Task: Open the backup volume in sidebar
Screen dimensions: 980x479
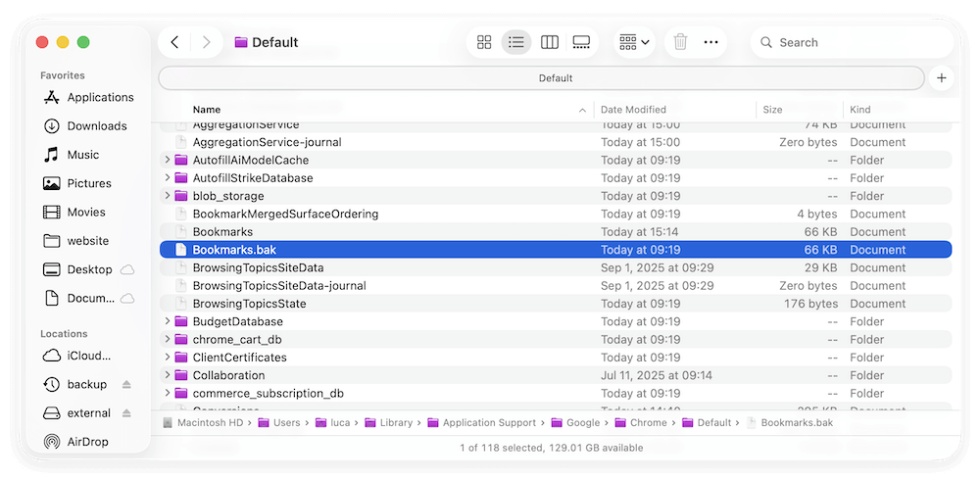Action: click(x=75, y=385)
